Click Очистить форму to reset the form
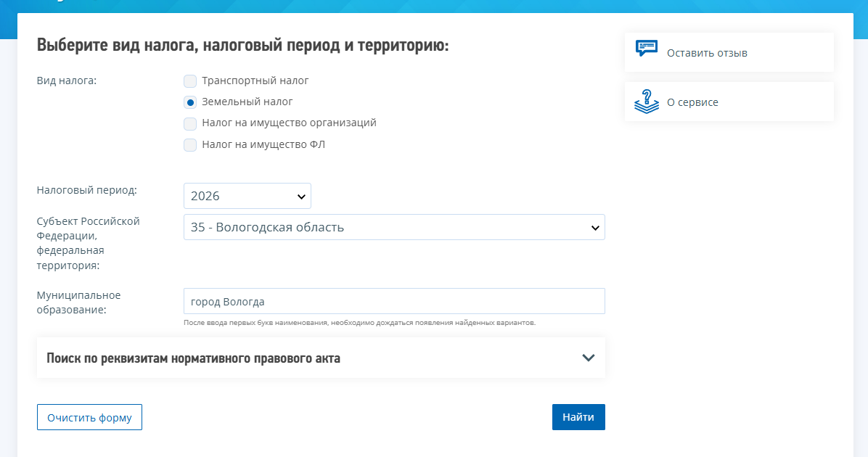The image size is (868, 457). point(89,416)
